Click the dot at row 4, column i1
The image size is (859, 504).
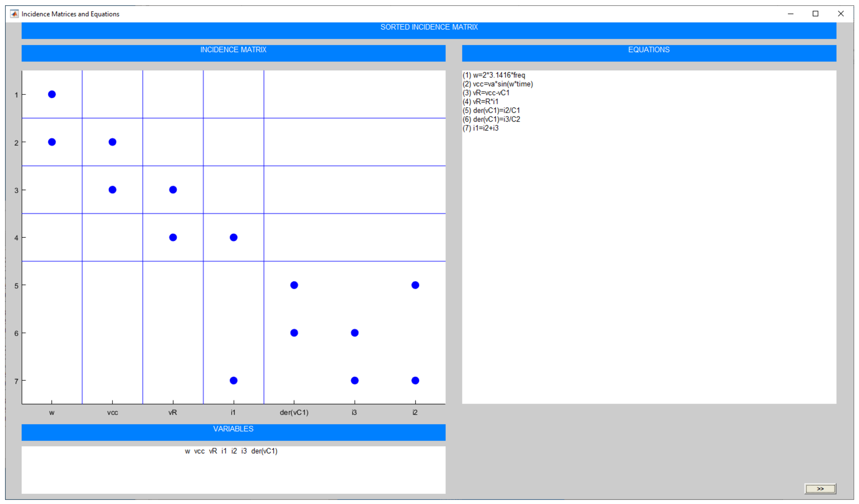tap(233, 237)
